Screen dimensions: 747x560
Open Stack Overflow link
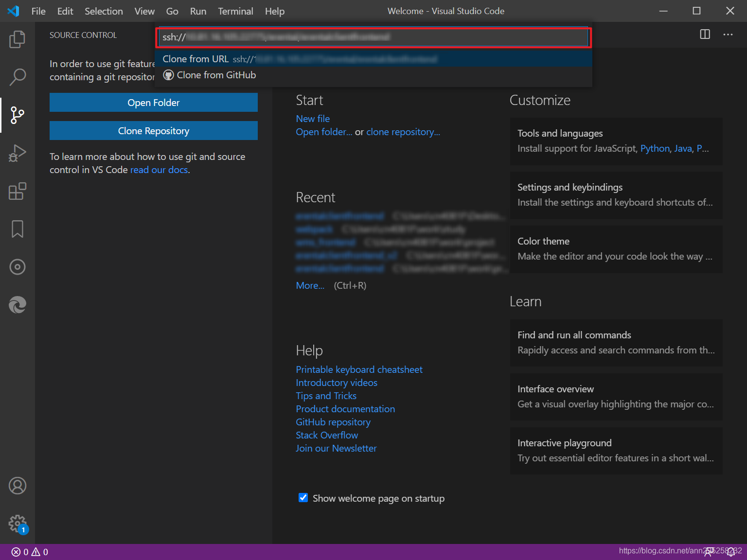327,435
